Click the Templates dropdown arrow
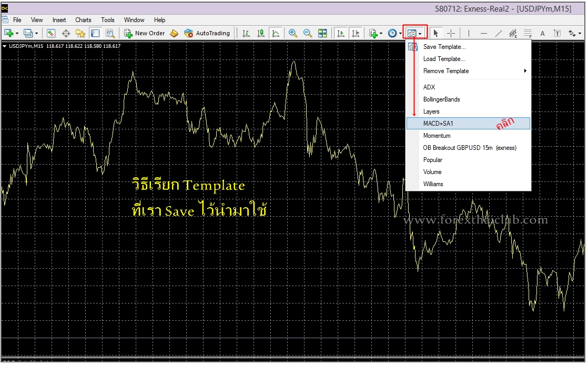 tap(420, 33)
